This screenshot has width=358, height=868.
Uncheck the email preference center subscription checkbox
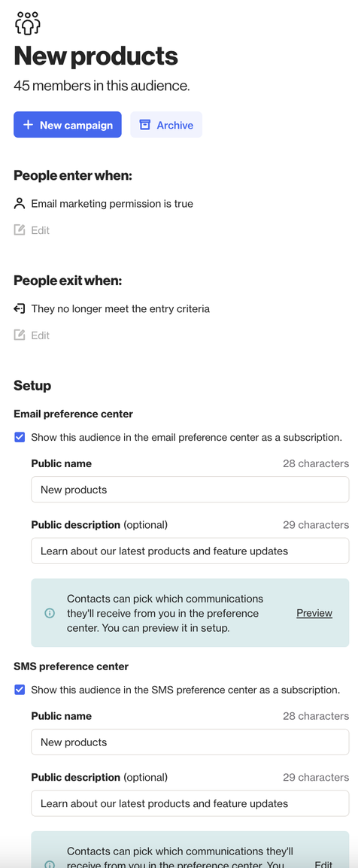pos(20,437)
